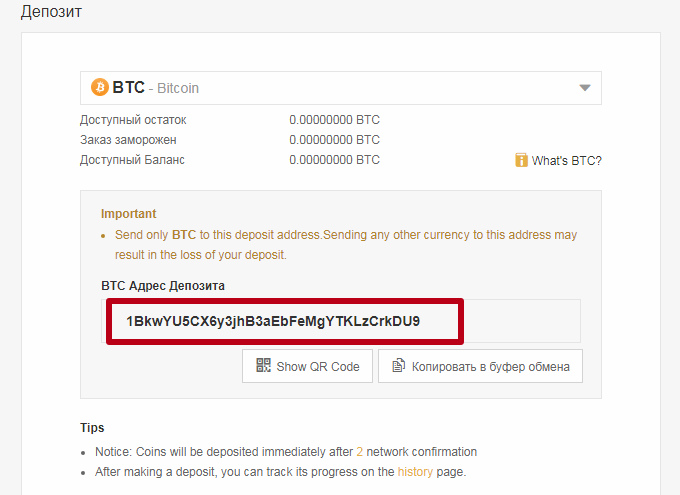Click empty area right of deposit address

point(522,321)
